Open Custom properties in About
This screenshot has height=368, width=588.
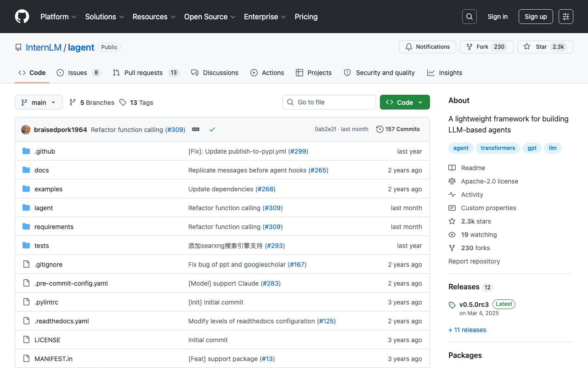click(482, 208)
